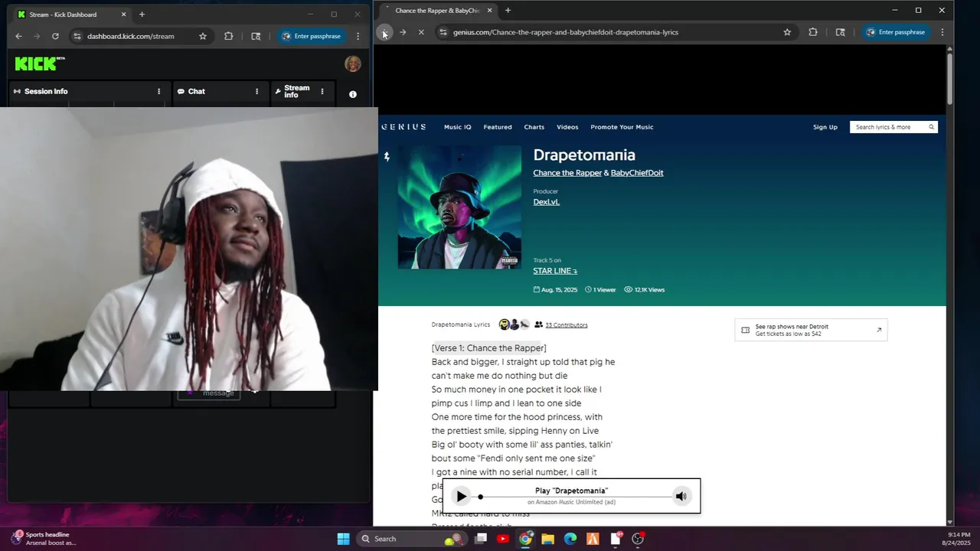This screenshot has width=980, height=551.
Task: Click the info icon in the Kick dashboard
Action: (x=353, y=94)
